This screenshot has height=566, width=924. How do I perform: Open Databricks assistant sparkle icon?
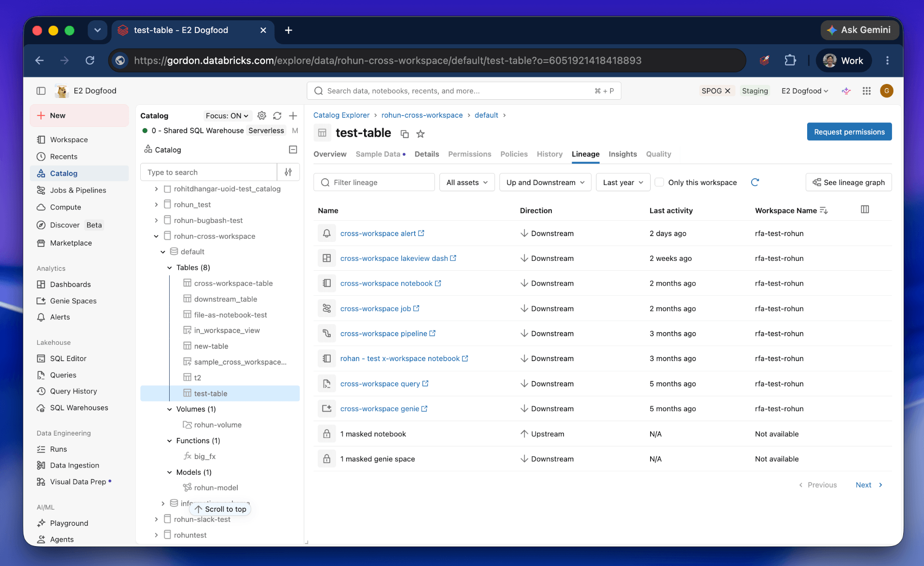(846, 91)
